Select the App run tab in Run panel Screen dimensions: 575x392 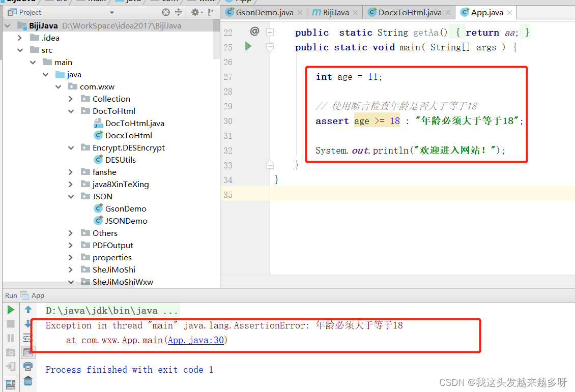pyautogui.click(x=32, y=295)
